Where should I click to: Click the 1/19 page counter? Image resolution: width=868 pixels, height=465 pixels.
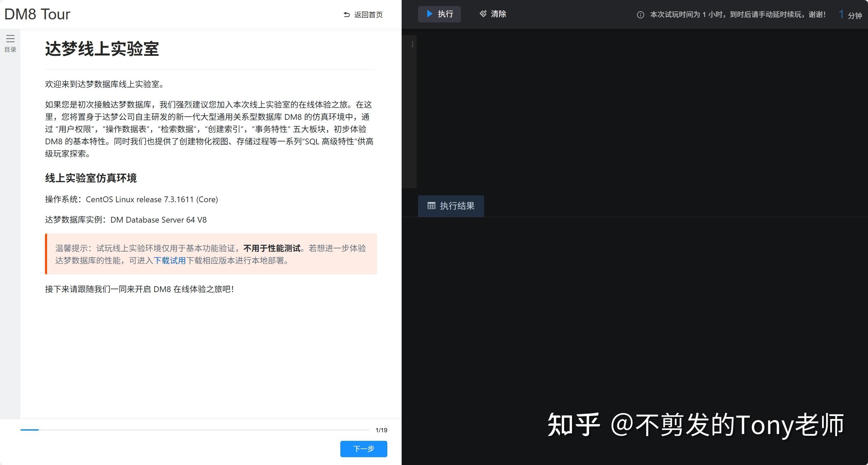point(381,430)
